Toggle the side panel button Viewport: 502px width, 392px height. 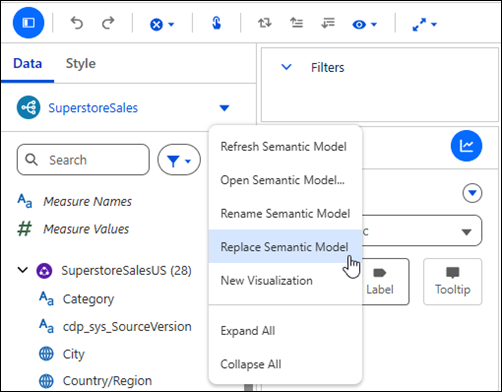coord(28,23)
